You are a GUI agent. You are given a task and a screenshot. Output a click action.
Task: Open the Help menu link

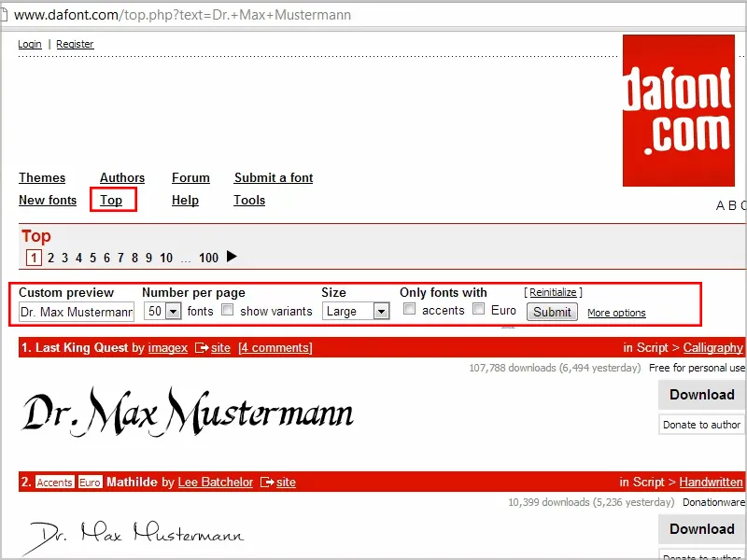(x=185, y=200)
